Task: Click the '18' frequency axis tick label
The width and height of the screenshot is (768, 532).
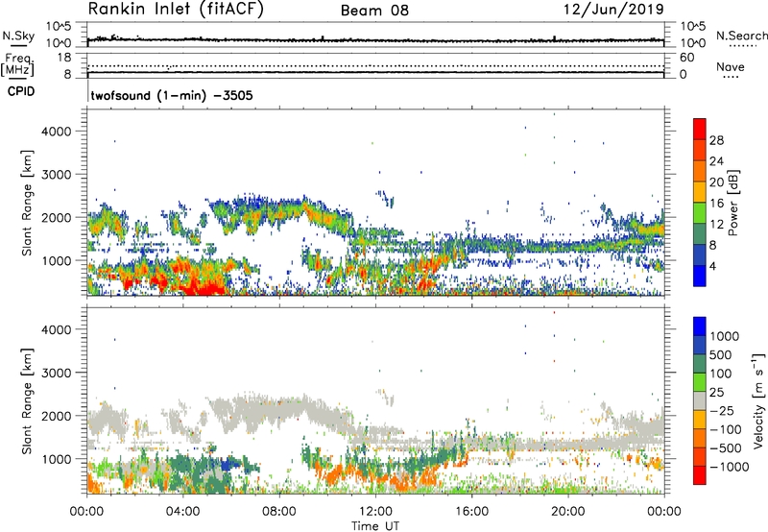Action: point(63,58)
